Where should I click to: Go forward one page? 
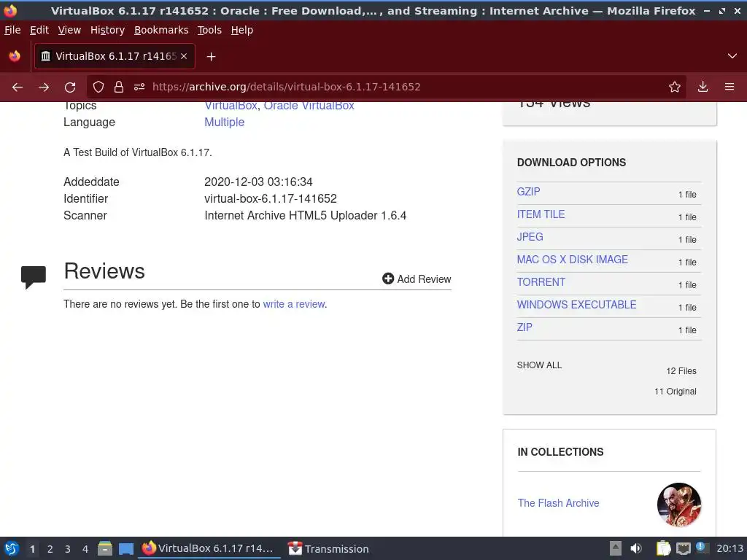(44, 87)
